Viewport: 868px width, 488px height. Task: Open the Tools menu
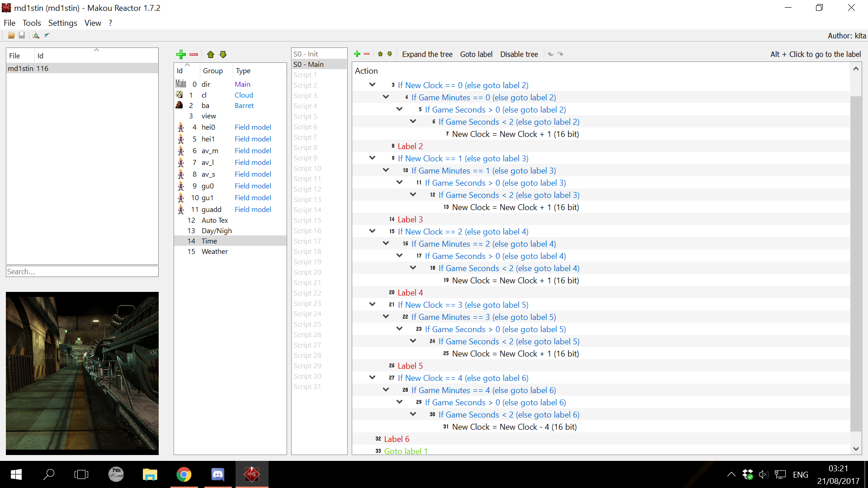tap(32, 23)
